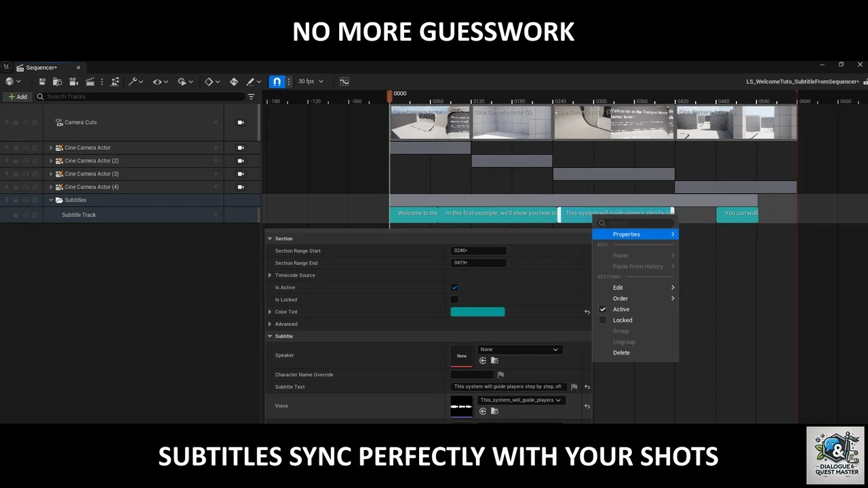
Task: Click the teal Color Tint swatch
Action: click(x=477, y=312)
